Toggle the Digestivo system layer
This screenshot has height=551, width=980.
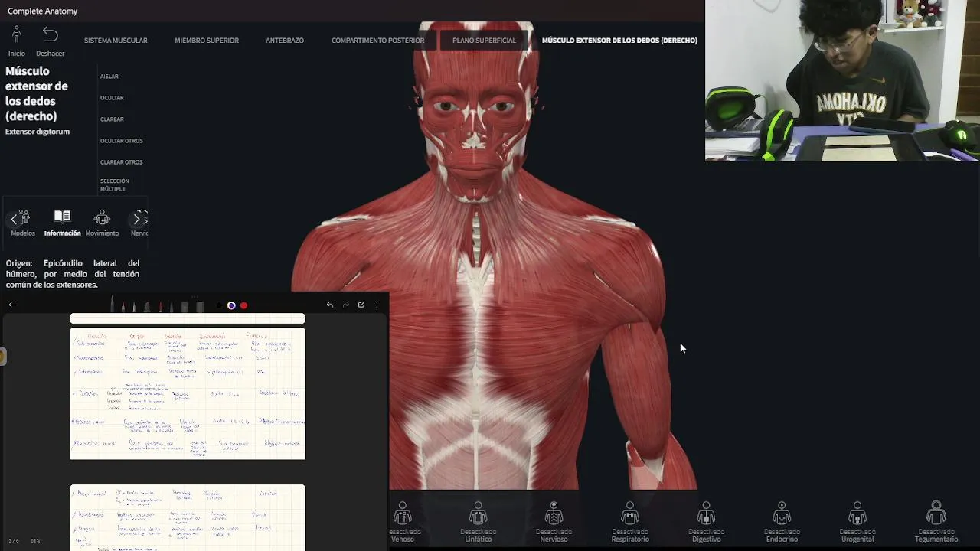click(706, 522)
